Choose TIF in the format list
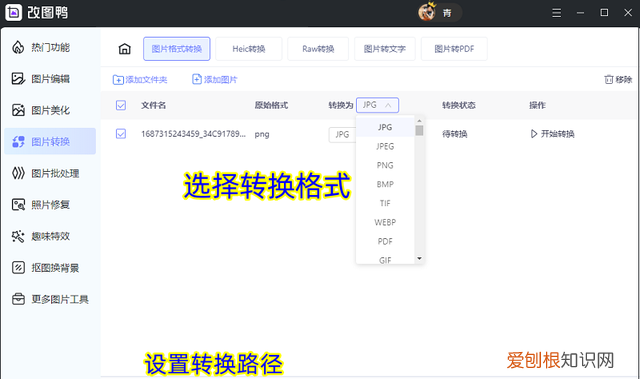The width and height of the screenshot is (640, 379). click(x=385, y=203)
